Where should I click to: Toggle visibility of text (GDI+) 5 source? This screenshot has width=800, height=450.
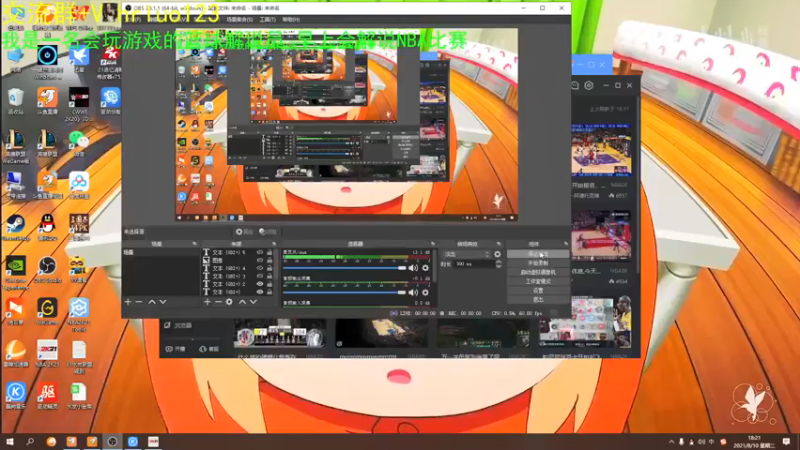pyautogui.click(x=260, y=253)
